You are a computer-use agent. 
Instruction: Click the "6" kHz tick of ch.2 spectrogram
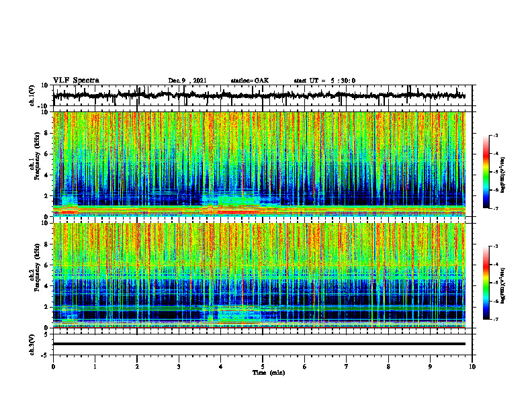[x=46, y=265]
